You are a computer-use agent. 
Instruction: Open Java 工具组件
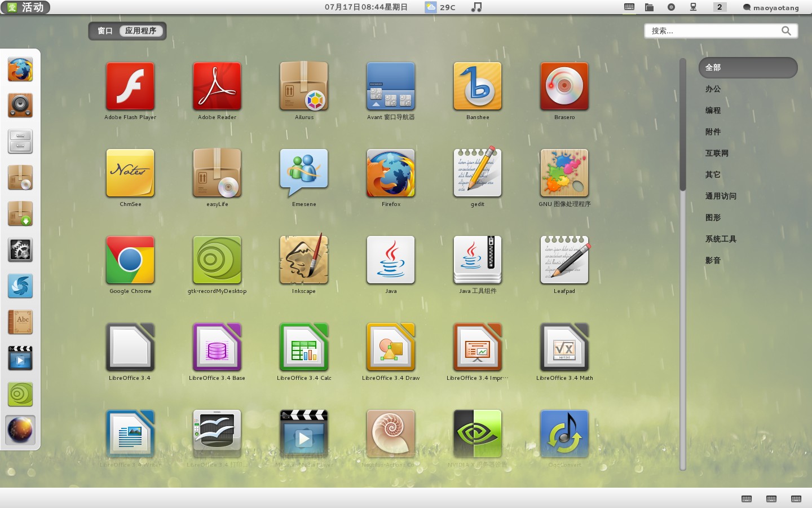478,260
